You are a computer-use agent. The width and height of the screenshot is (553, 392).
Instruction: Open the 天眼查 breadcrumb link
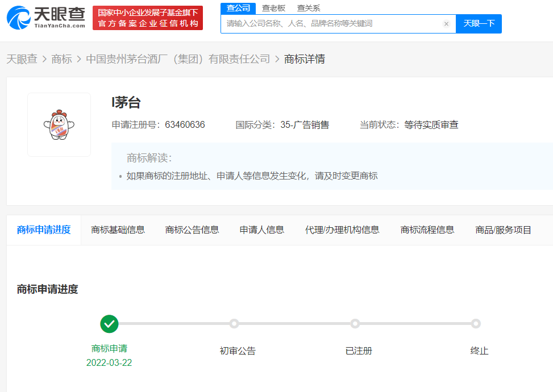[x=22, y=59]
